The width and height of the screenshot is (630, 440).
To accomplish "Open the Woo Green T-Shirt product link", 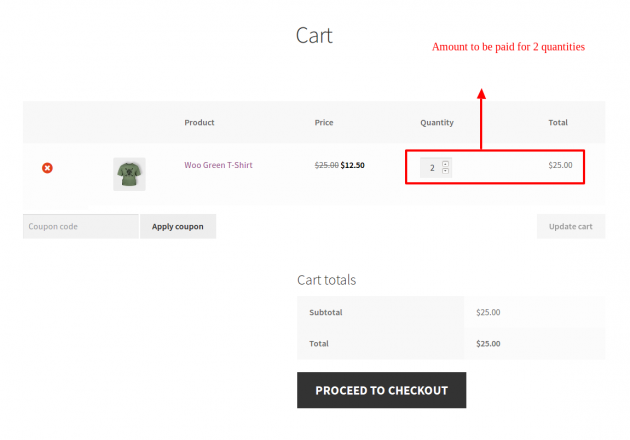I will pos(218,165).
